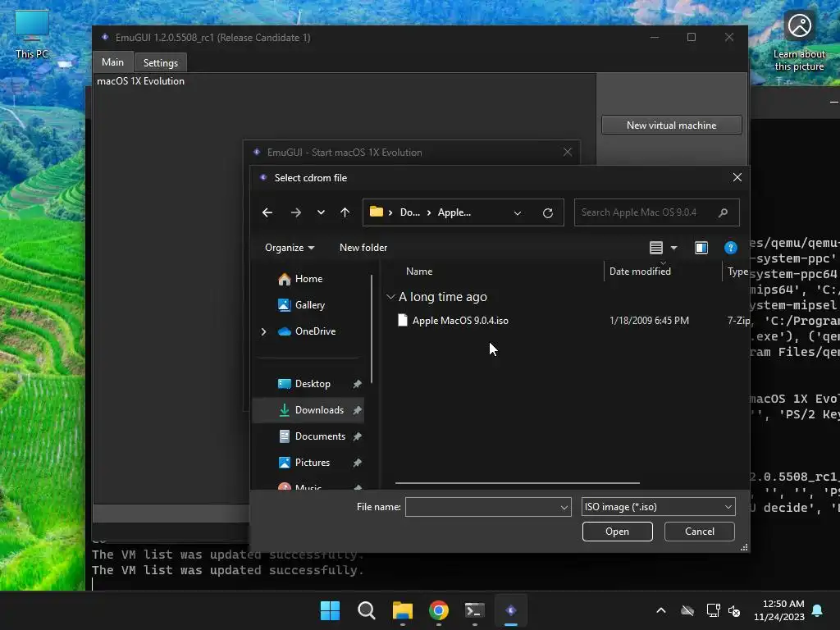Viewport: 840px width, 630px height.
Task: Open the Windows Start menu
Action: (x=330, y=610)
